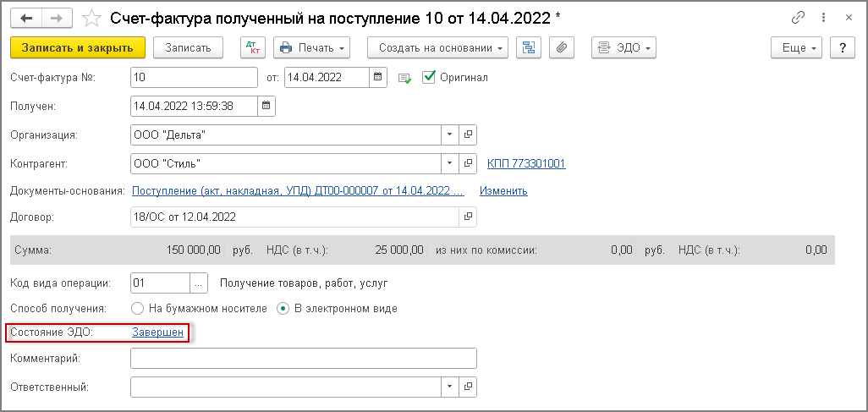The height and width of the screenshot is (412, 868).
Task: Open the Еще menu
Action: pyautogui.click(x=796, y=48)
